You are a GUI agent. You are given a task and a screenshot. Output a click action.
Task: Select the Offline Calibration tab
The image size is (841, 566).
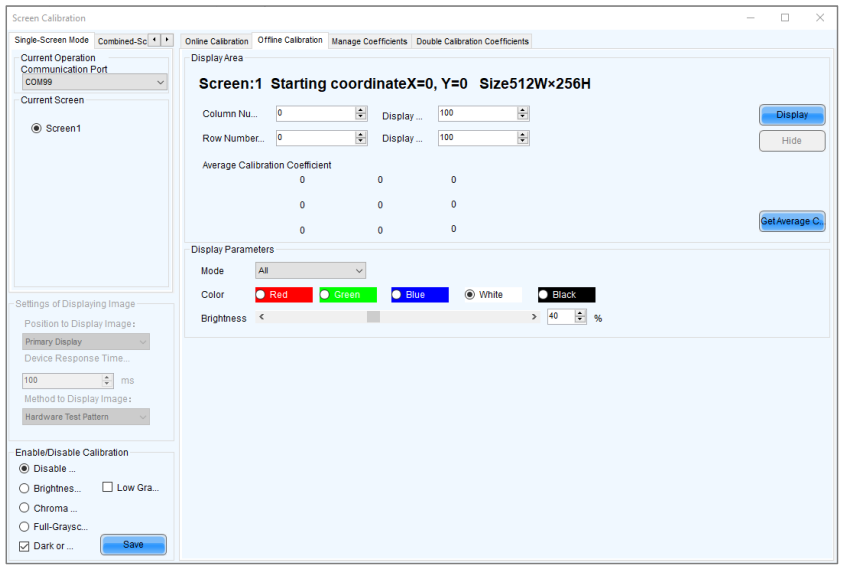point(290,40)
